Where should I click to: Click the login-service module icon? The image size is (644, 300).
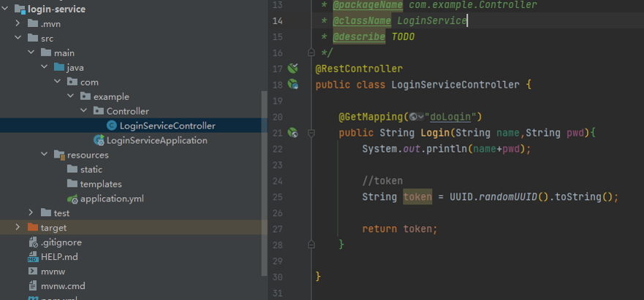[20, 9]
